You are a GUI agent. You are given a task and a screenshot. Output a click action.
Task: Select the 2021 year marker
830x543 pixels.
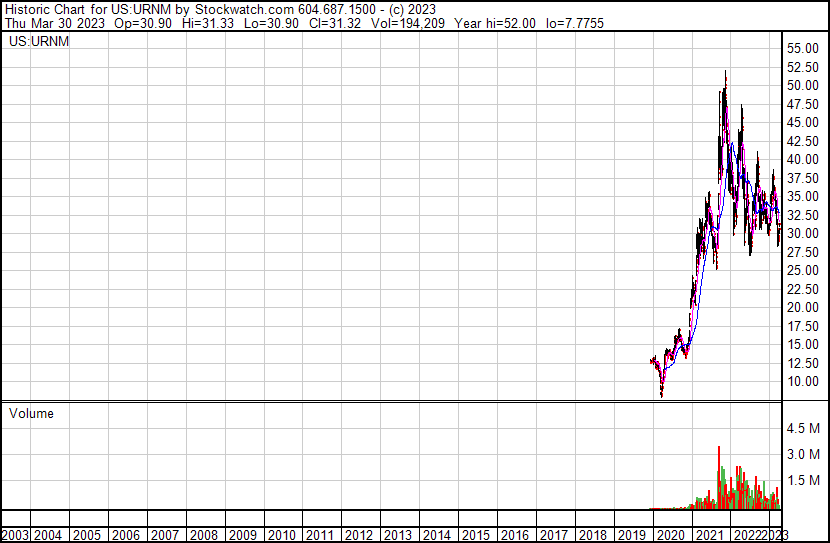(x=709, y=535)
